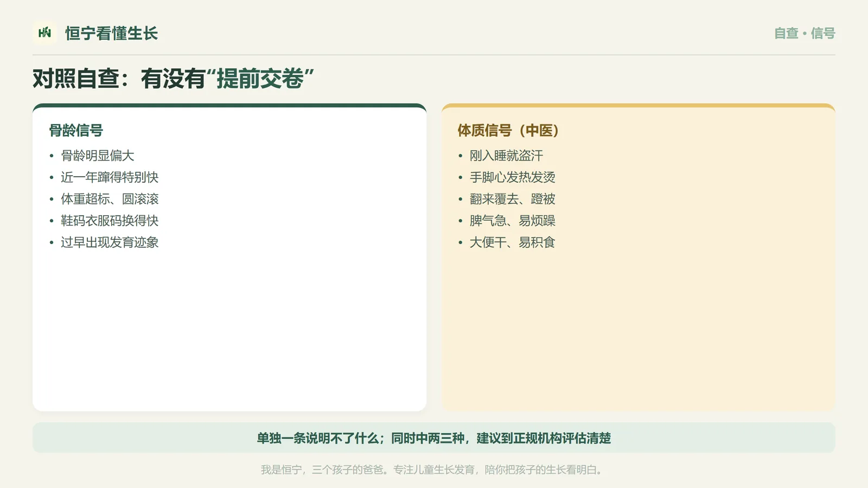This screenshot has width=868, height=488.
Task: Click the 自查 · 信号 section label
Action: pos(805,34)
